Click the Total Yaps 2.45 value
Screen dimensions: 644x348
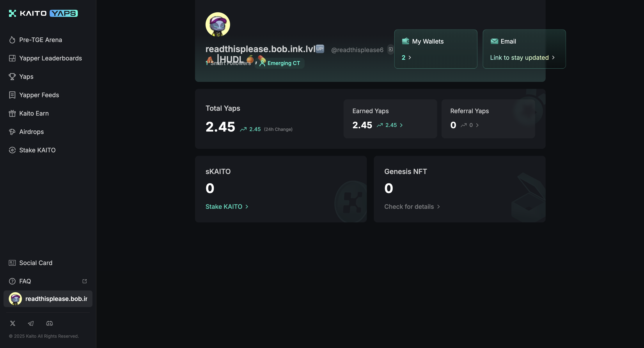pyautogui.click(x=220, y=127)
